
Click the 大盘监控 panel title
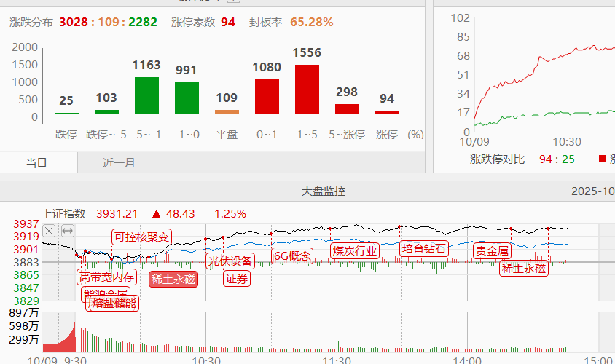tap(324, 191)
